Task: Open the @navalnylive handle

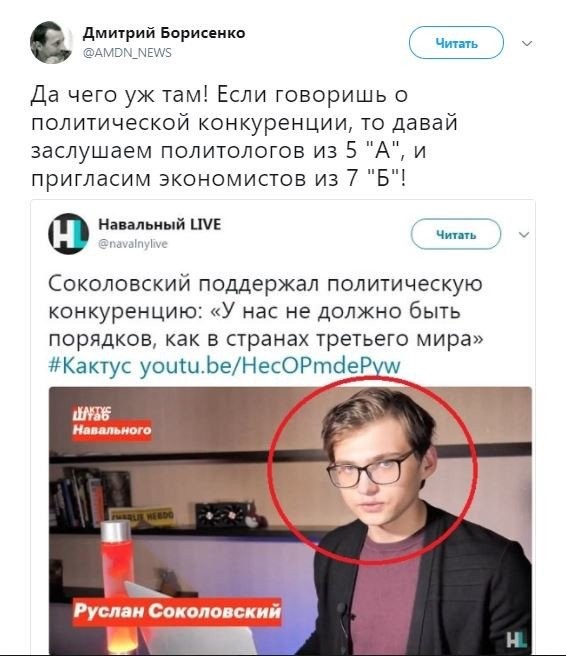Action: [133, 244]
